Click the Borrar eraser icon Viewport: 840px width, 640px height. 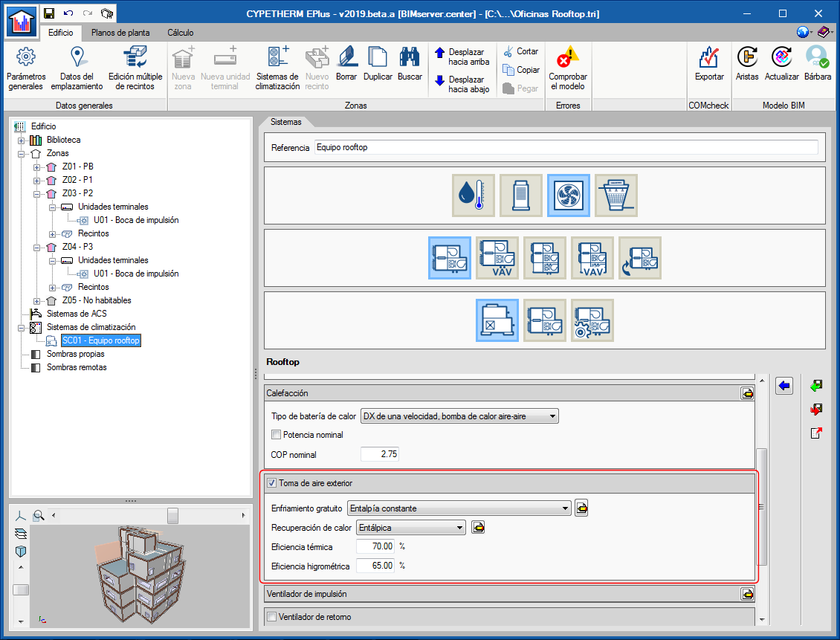346,57
